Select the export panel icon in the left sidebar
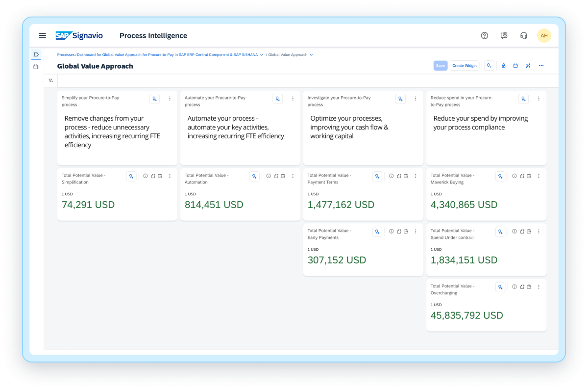This screenshot has width=588, height=390. click(36, 67)
